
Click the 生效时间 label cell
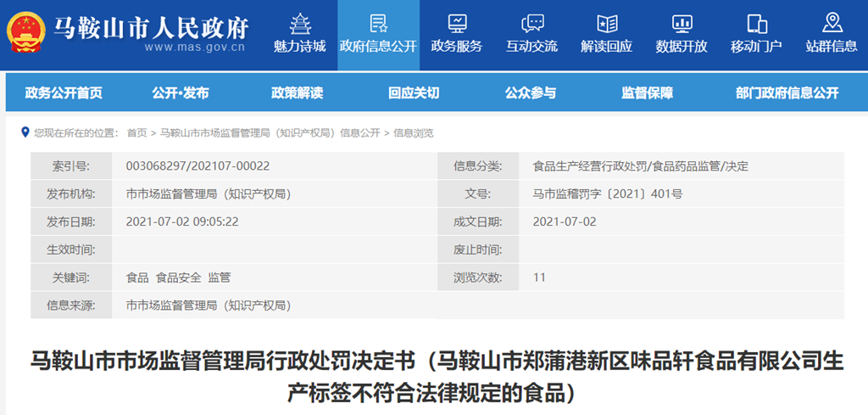(x=71, y=250)
